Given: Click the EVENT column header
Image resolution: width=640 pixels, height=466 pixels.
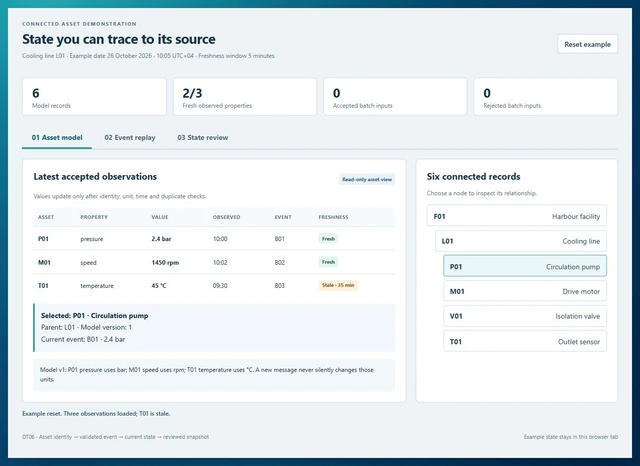Looking at the screenshot, I should point(283,217).
